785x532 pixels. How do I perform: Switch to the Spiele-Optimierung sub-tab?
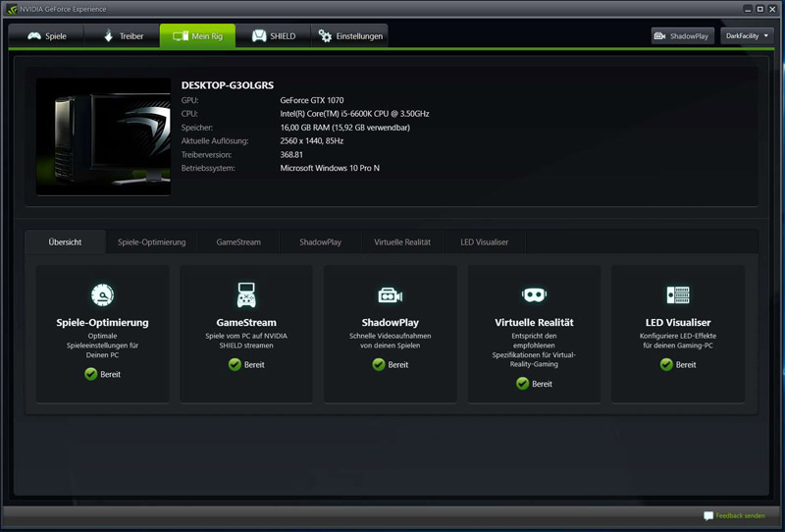coord(152,242)
